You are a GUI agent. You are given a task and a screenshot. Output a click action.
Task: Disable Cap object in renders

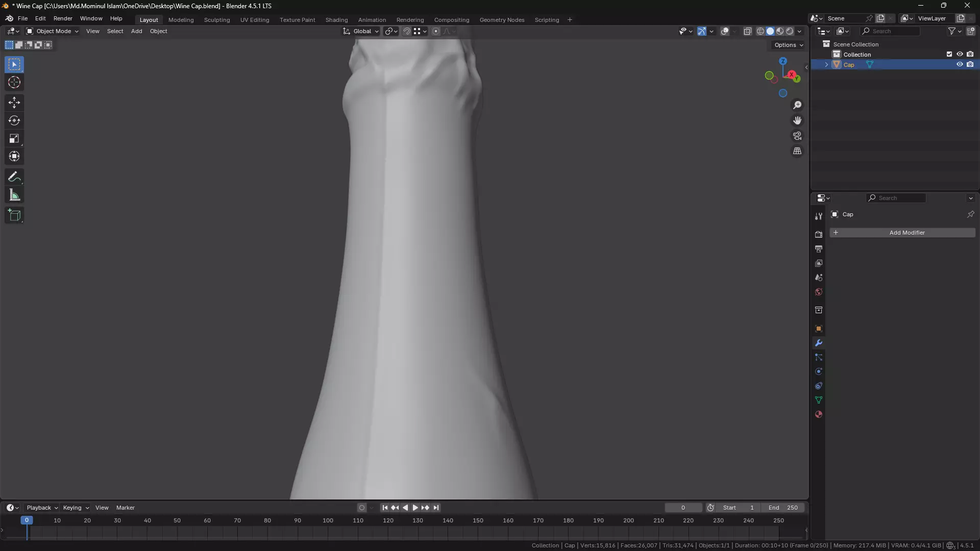[x=970, y=64]
